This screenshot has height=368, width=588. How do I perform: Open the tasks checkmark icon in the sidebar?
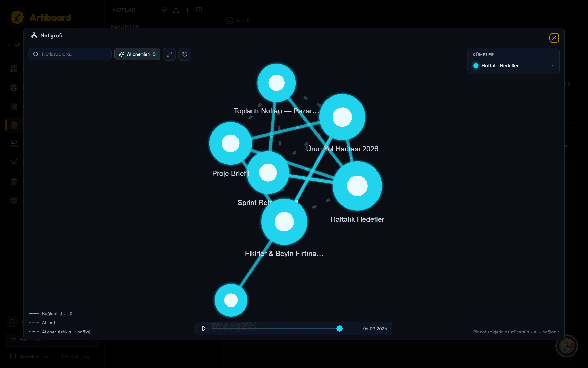tap(14, 106)
